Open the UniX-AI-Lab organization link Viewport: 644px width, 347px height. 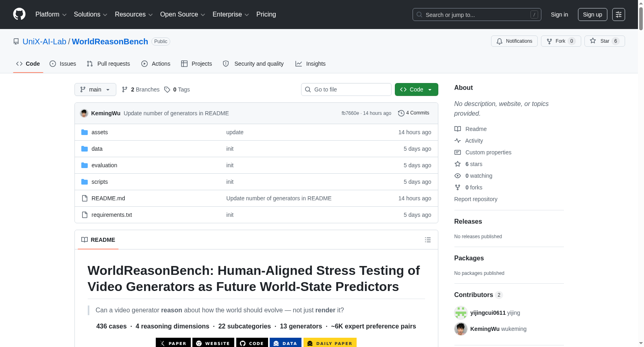[x=44, y=42]
